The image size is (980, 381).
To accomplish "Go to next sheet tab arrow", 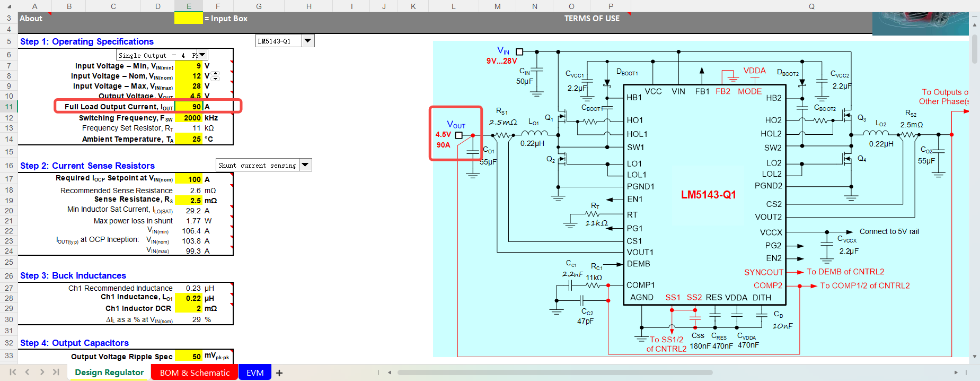I will (42, 372).
